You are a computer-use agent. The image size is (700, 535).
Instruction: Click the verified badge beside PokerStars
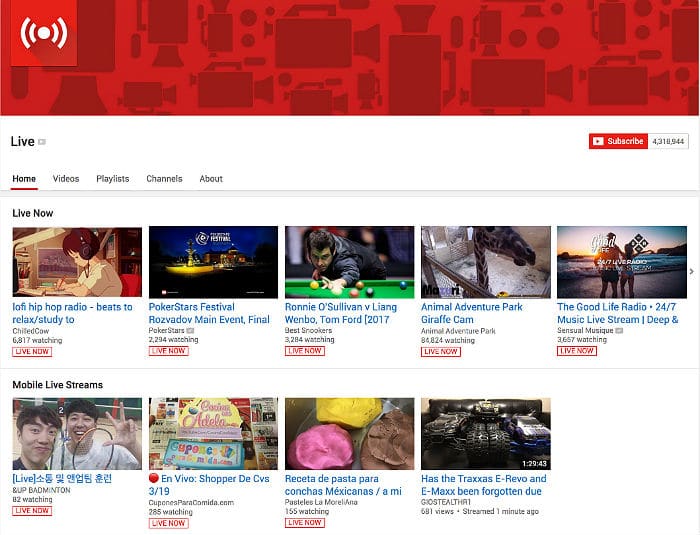click(x=190, y=331)
